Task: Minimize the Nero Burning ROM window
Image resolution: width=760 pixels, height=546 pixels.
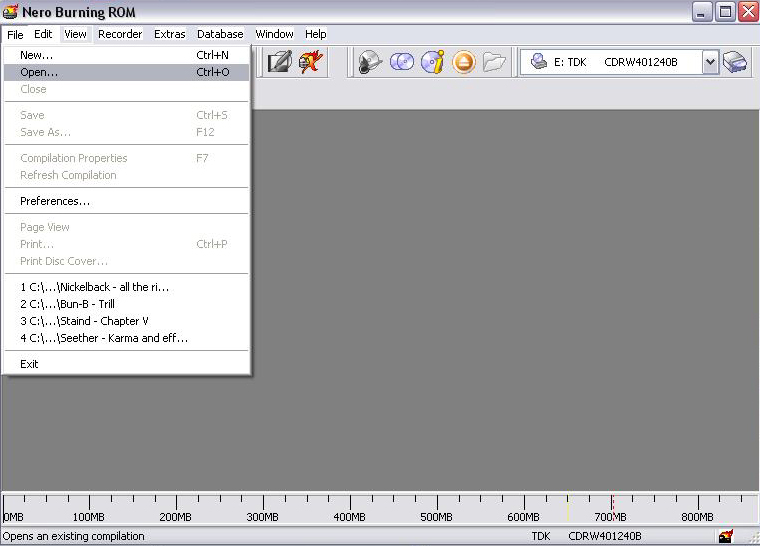Action: coord(701,12)
